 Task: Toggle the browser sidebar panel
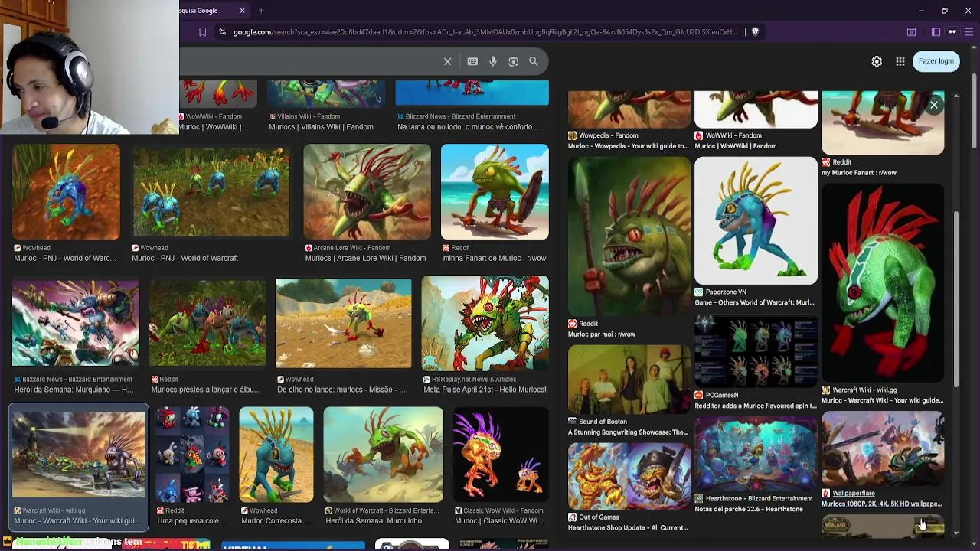tap(936, 32)
